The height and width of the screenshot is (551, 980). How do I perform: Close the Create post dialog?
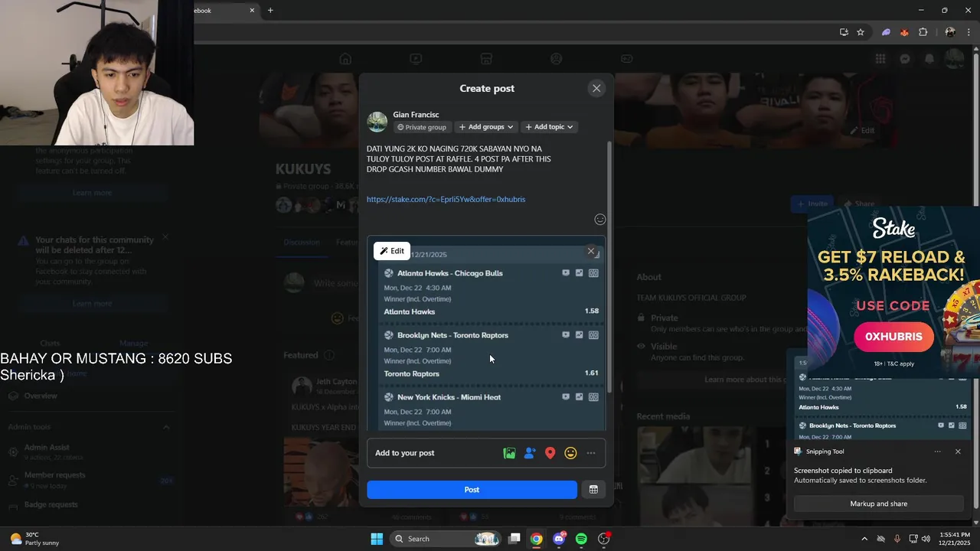click(x=596, y=88)
